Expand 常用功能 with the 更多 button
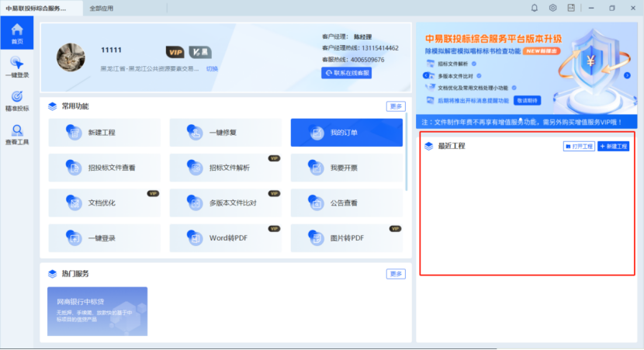This screenshot has width=644, height=350. click(396, 106)
